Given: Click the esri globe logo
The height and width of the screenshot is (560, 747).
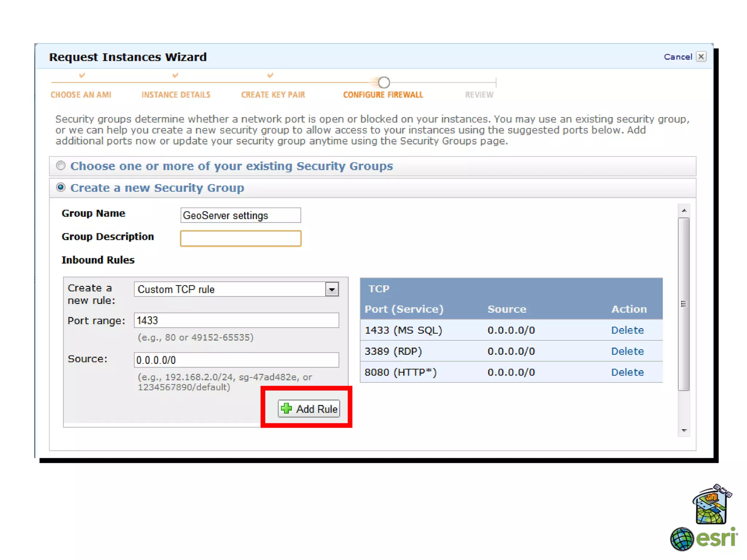Looking at the screenshot, I should point(681,538).
